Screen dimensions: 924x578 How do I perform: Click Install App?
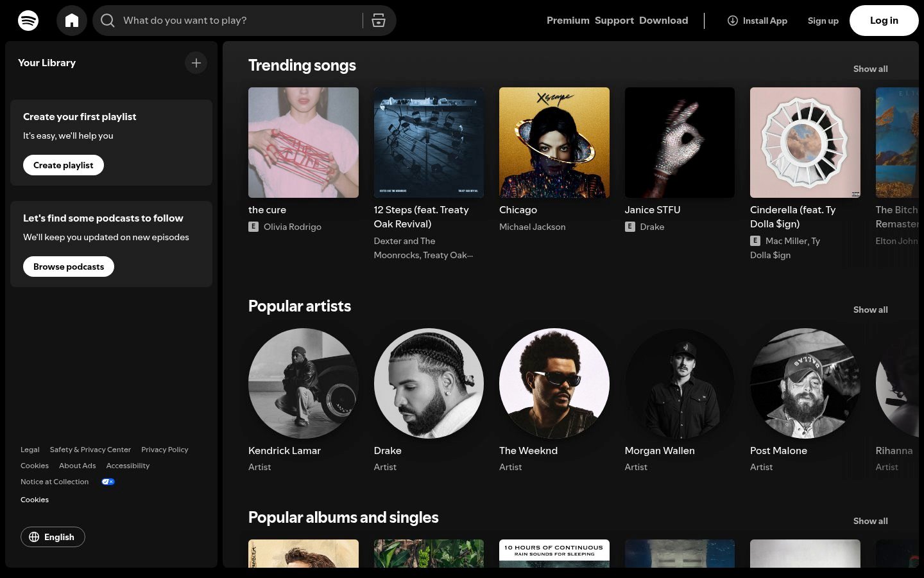(x=757, y=21)
